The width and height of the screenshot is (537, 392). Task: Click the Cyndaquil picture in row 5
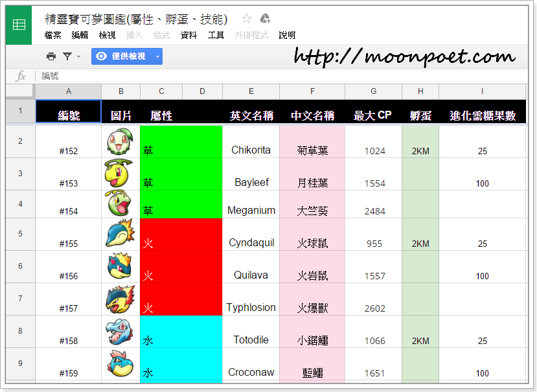(120, 235)
